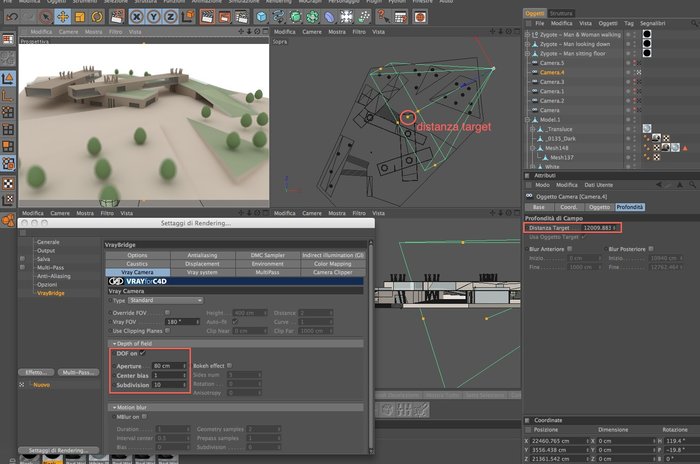Click the VrayBridge panel vertical scrollbar

pyautogui.click(x=370, y=346)
